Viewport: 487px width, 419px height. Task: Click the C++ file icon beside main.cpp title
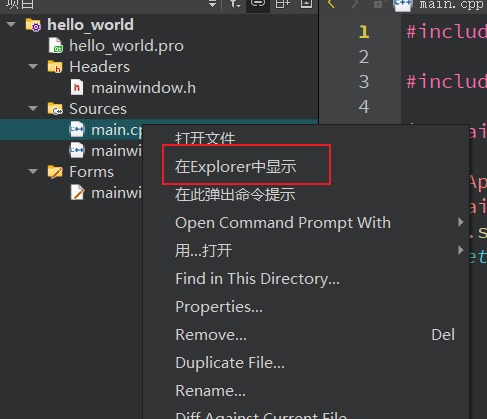(403, 5)
